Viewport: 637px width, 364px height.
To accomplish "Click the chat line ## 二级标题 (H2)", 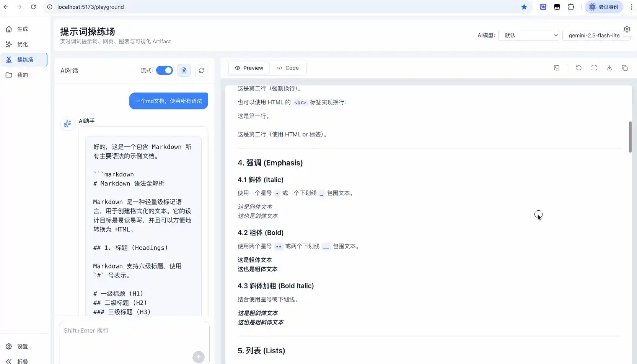I will click(120, 303).
